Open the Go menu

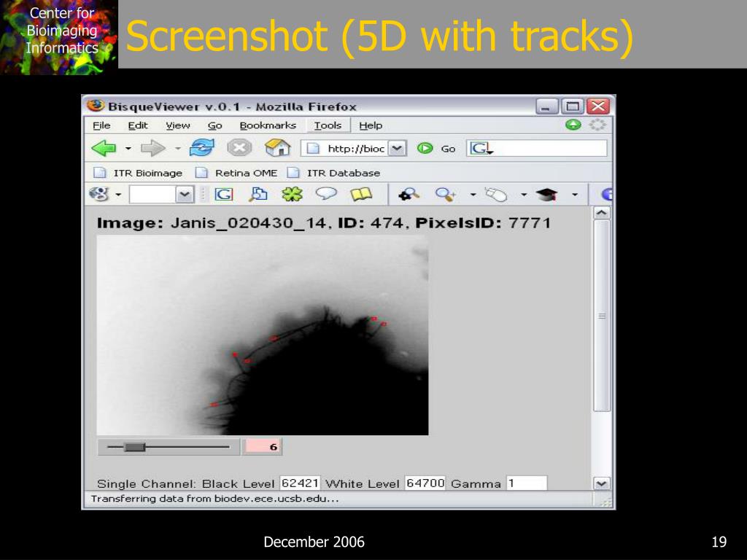[215, 125]
